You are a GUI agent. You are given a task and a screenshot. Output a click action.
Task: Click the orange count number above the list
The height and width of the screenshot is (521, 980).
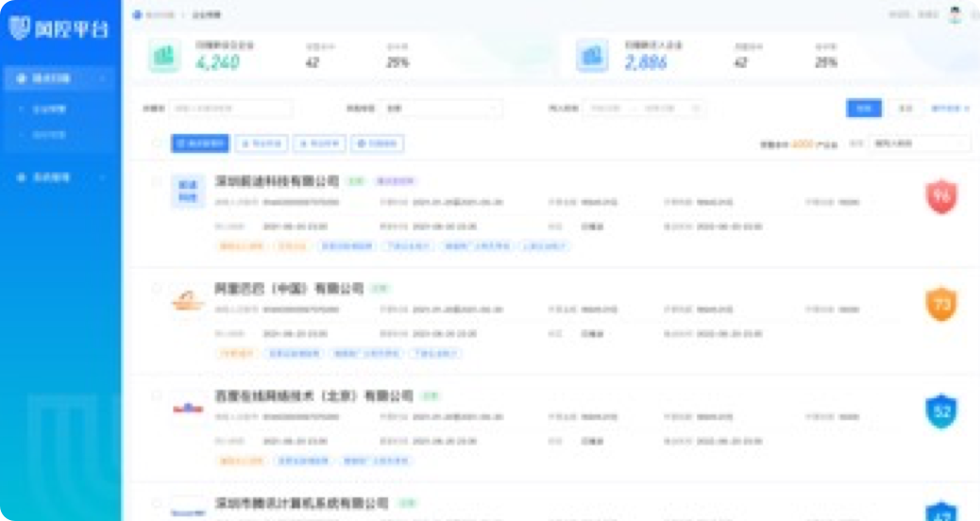[803, 143]
